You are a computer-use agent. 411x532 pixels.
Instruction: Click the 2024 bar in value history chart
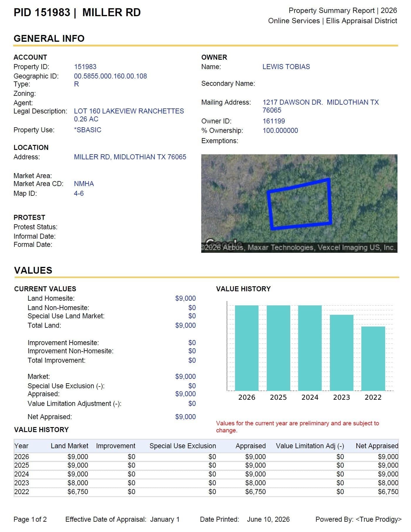coord(310,348)
